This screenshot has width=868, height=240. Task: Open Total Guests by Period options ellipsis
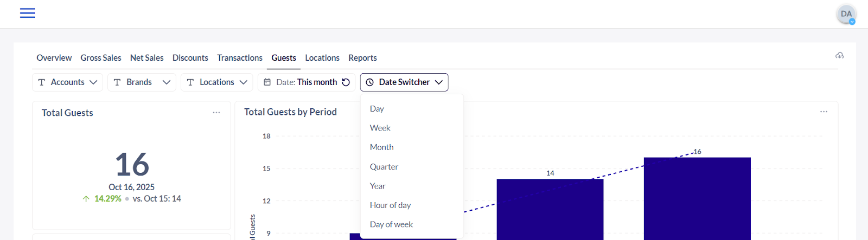click(x=824, y=112)
